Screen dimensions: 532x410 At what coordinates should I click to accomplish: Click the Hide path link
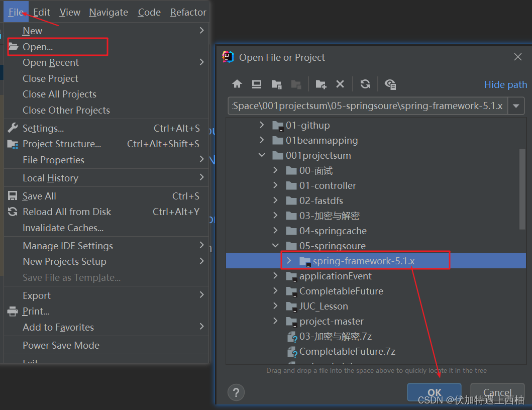click(505, 84)
